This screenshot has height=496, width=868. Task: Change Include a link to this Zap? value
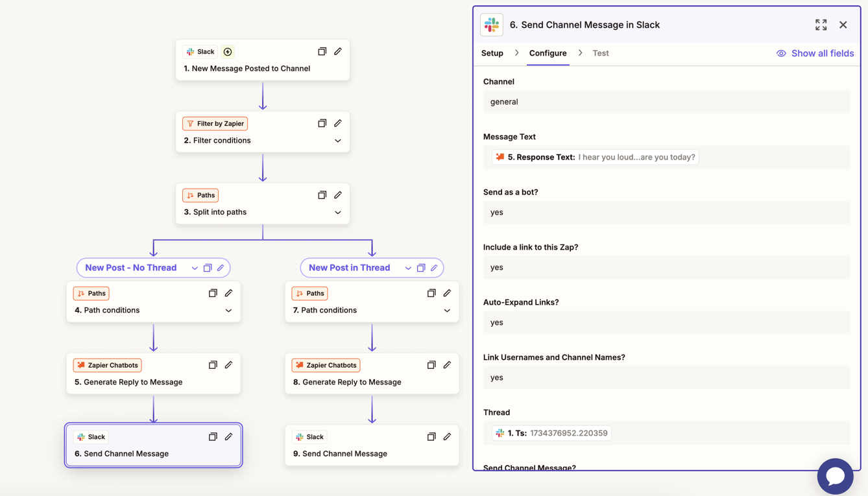[666, 267]
